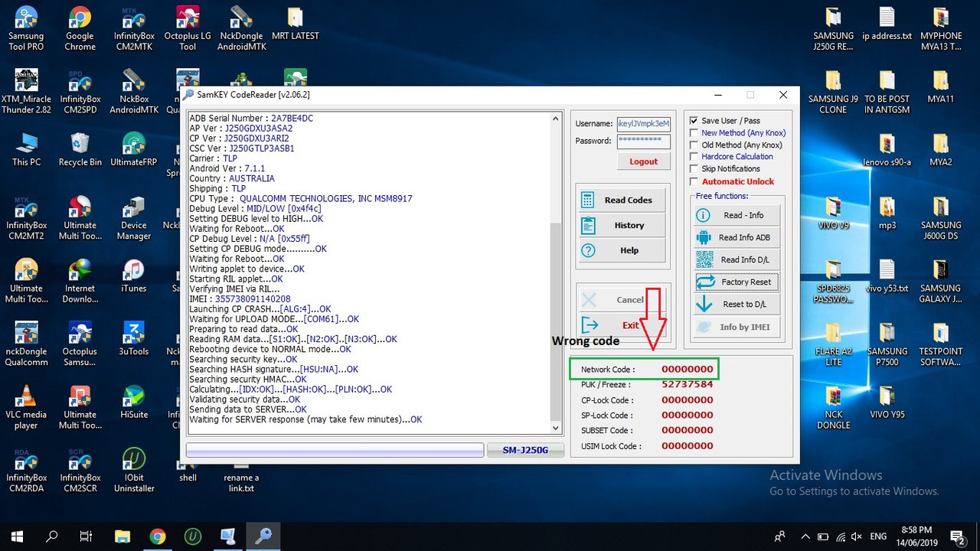Open InfinityBox CM2RDA desktop icon
This screenshot has height=551, width=980.
tap(26, 470)
